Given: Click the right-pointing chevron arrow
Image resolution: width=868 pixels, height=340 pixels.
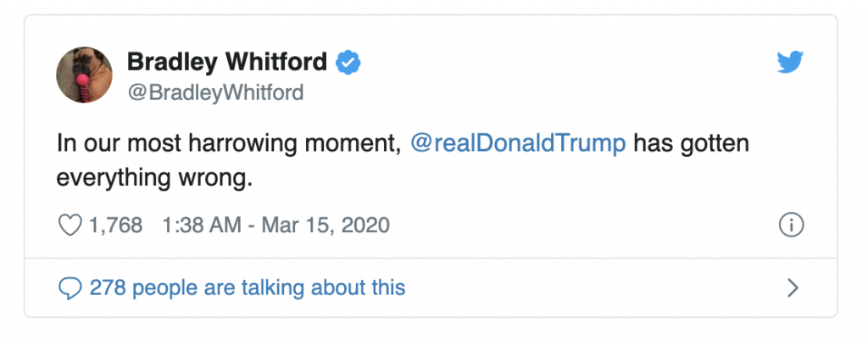Looking at the screenshot, I should point(793,288).
